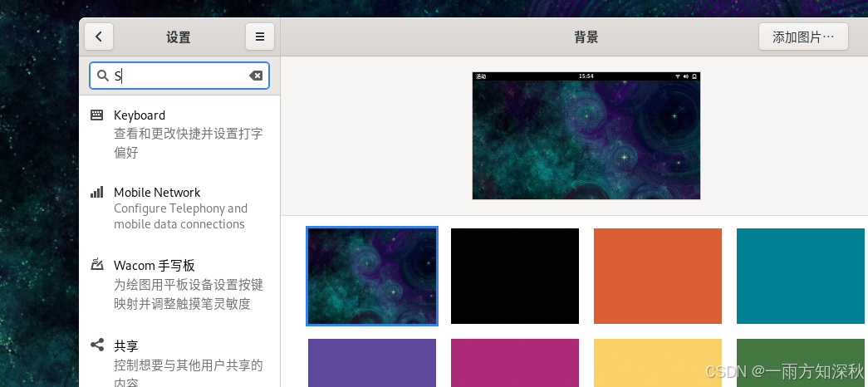Select the galaxy wallpaper thumbnail
This screenshot has width=868, height=387.
click(x=372, y=276)
